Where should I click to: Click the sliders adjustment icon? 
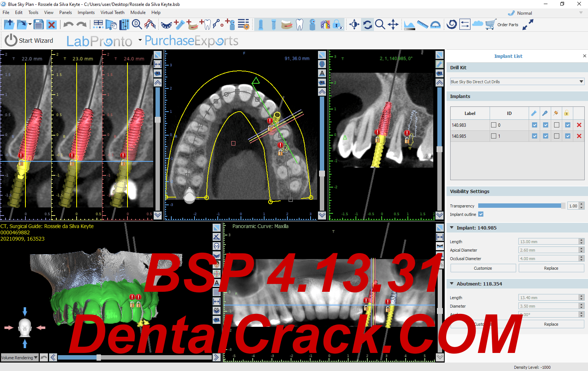pyautogui.click(x=124, y=25)
